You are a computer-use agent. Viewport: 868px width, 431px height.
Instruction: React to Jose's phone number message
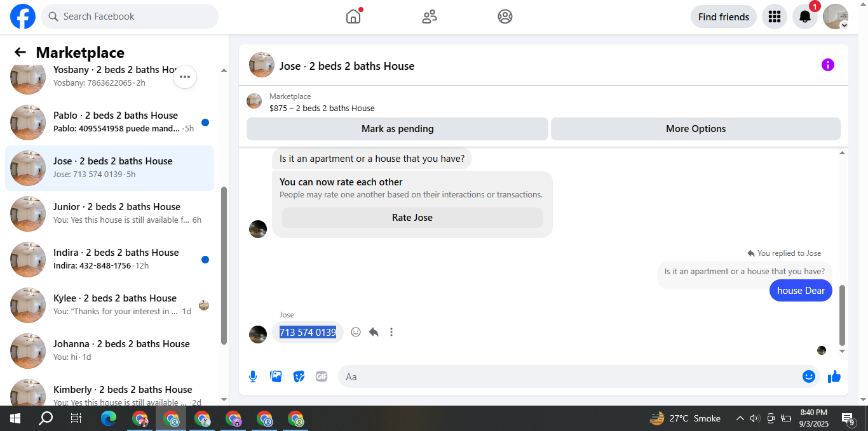pyautogui.click(x=356, y=332)
